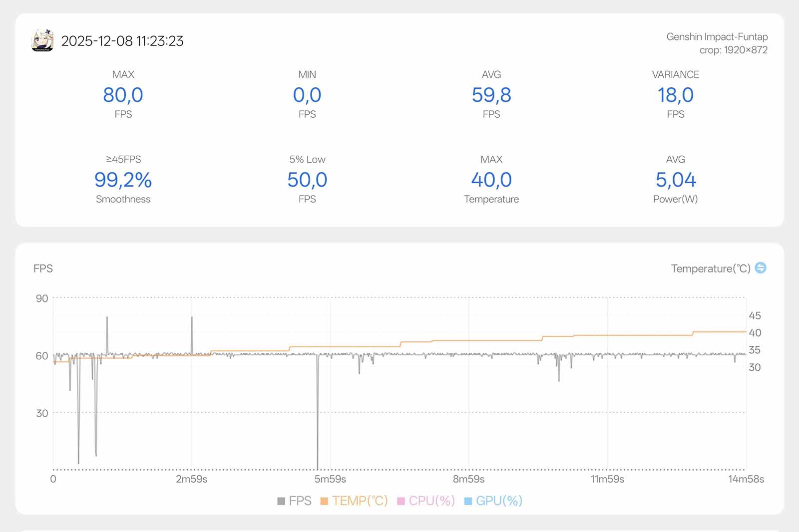Jump to the 8m59s time marker
The image size is (799, 532).
tap(468, 479)
